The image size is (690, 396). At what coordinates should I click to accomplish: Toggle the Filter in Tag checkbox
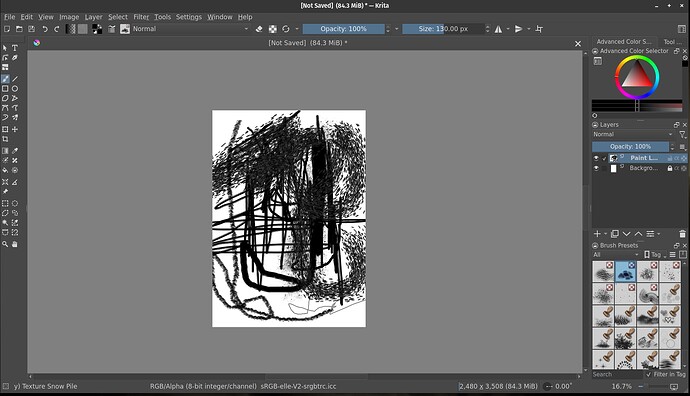click(648, 374)
